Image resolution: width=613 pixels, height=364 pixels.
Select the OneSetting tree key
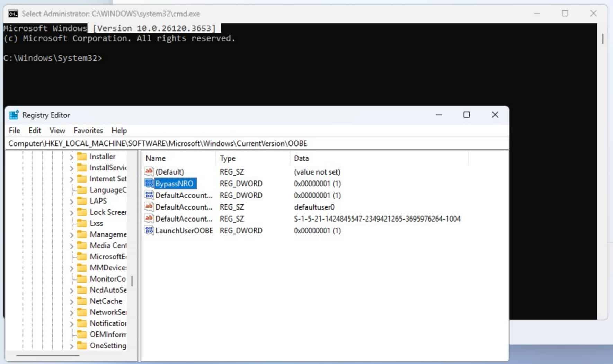108,346
